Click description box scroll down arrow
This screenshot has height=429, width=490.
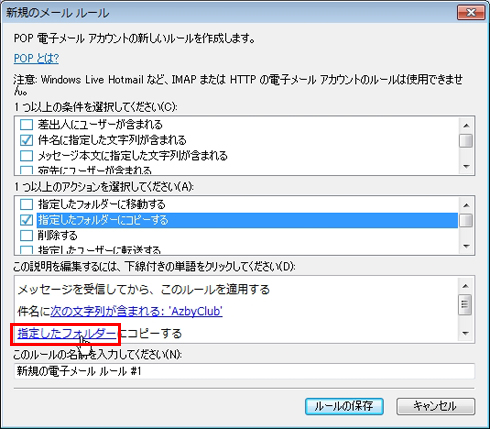[x=465, y=333]
